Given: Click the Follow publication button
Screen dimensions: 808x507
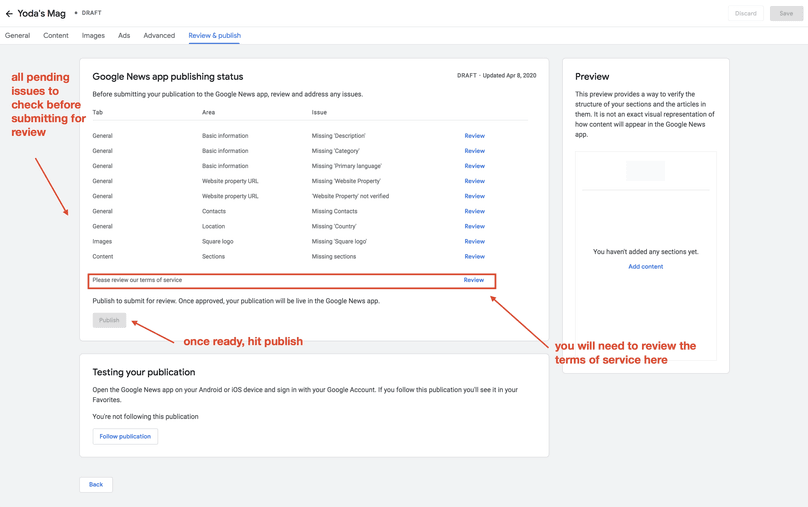Looking at the screenshot, I should coord(125,437).
